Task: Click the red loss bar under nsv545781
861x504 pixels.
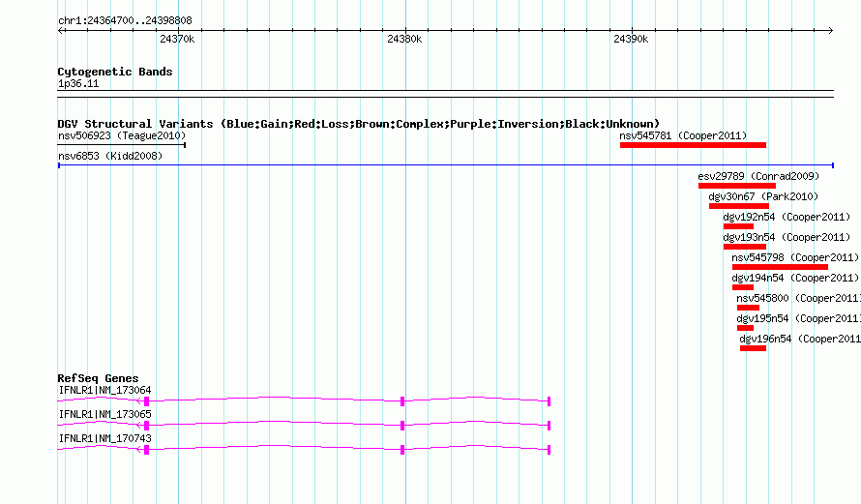Action: [693, 145]
